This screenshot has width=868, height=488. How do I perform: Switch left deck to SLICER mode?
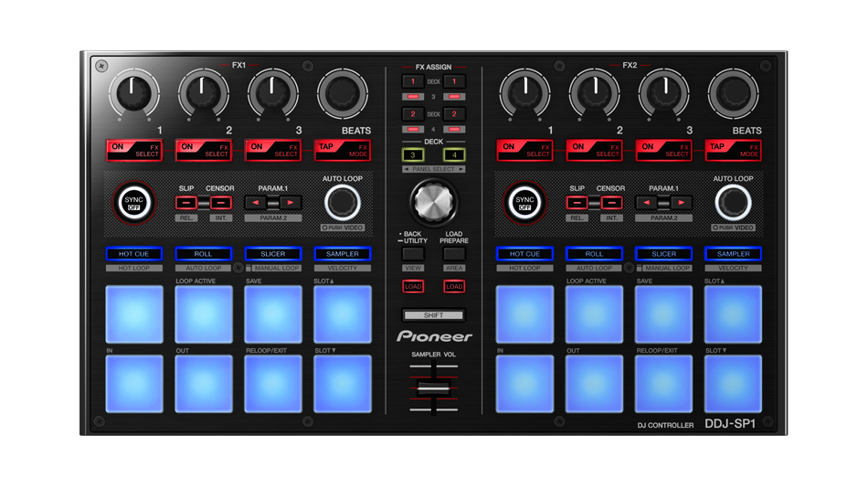coord(272,254)
